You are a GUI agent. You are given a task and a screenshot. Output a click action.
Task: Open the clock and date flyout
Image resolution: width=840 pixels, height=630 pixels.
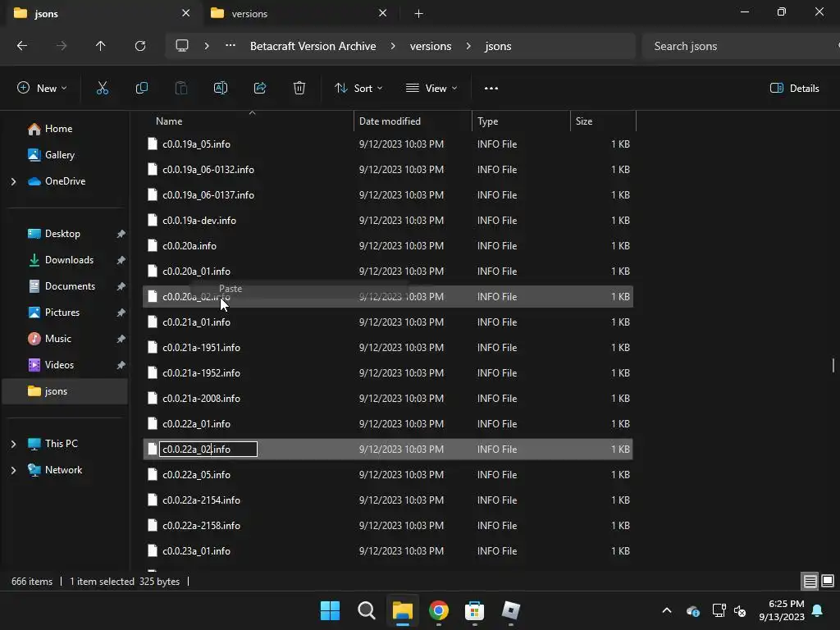coord(782,610)
